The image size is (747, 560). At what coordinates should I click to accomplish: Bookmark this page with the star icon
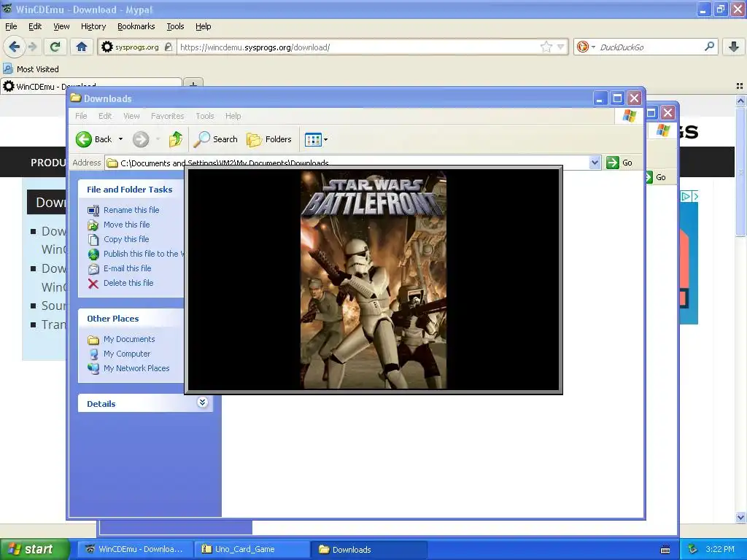(546, 47)
